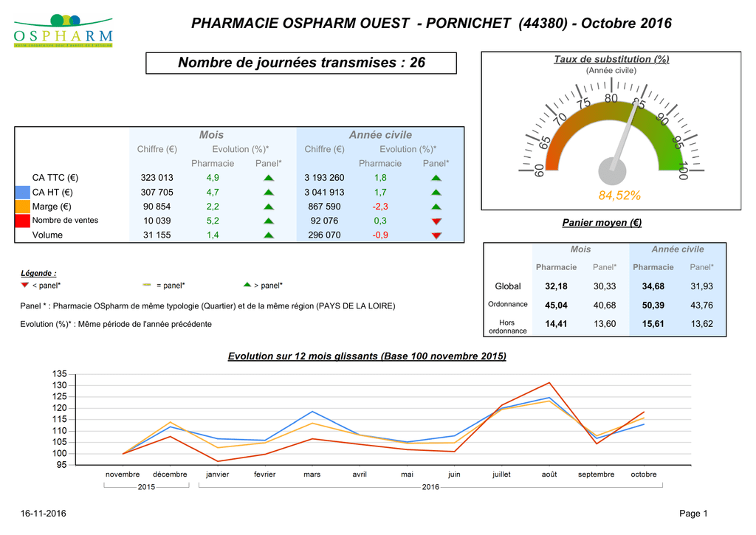Click the red '< panel' legend triangle

(x=25, y=285)
